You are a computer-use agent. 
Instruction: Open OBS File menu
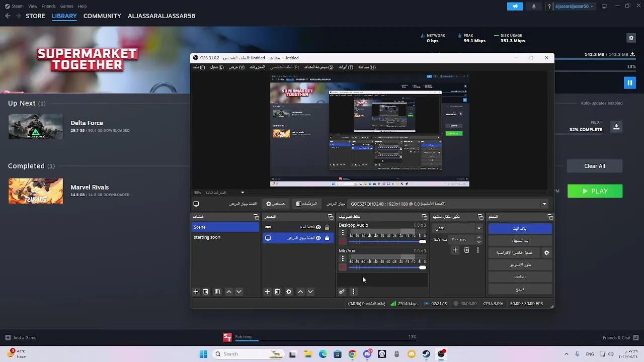(x=199, y=67)
